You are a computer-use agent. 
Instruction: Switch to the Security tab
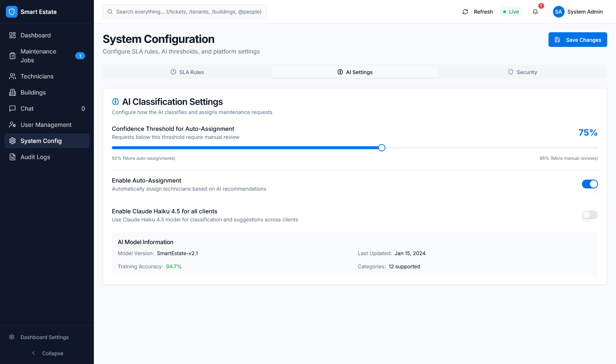tap(522, 72)
